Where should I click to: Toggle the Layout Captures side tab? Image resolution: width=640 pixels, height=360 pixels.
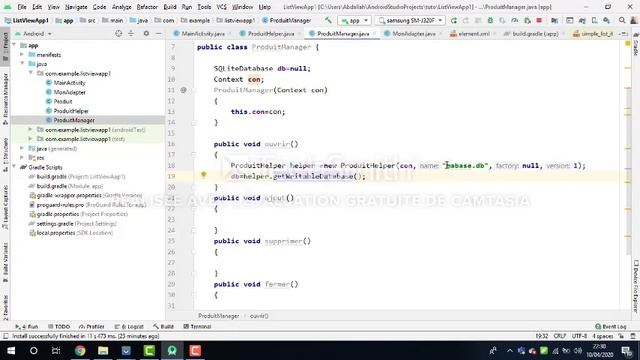(x=5, y=207)
